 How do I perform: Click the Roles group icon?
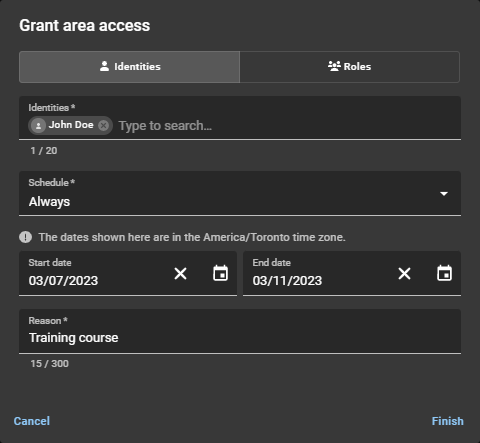(334, 66)
